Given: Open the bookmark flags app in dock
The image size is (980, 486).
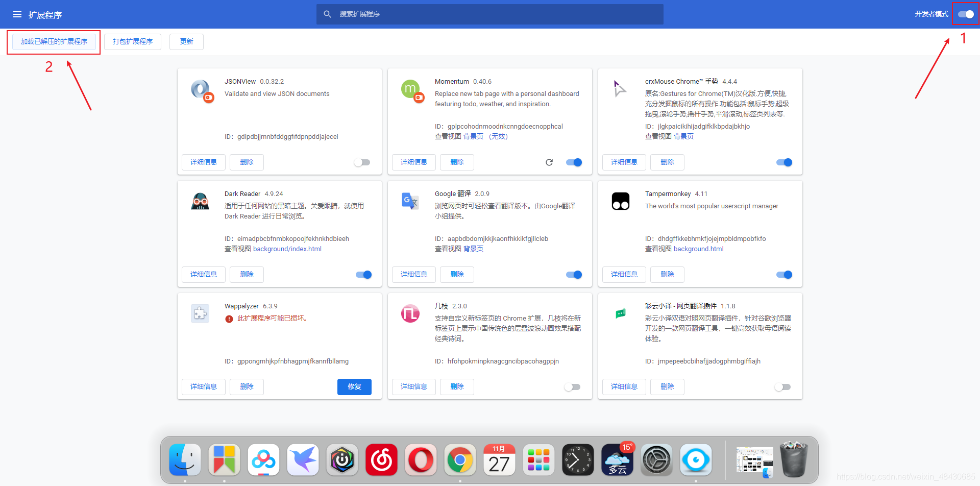Looking at the screenshot, I should (224, 459).
